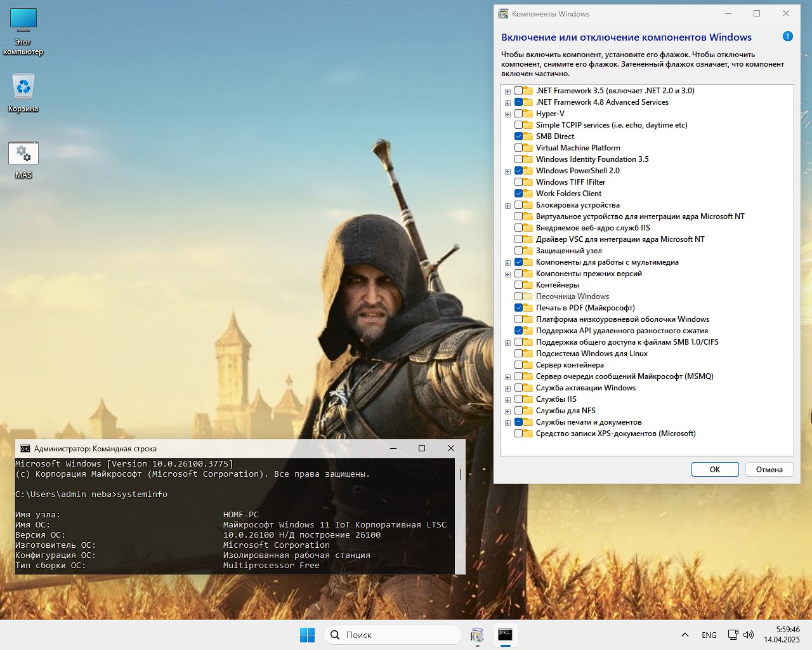
Task: Expand Сервер очереди сообщений MSMQ node
Action: (507, 377)
